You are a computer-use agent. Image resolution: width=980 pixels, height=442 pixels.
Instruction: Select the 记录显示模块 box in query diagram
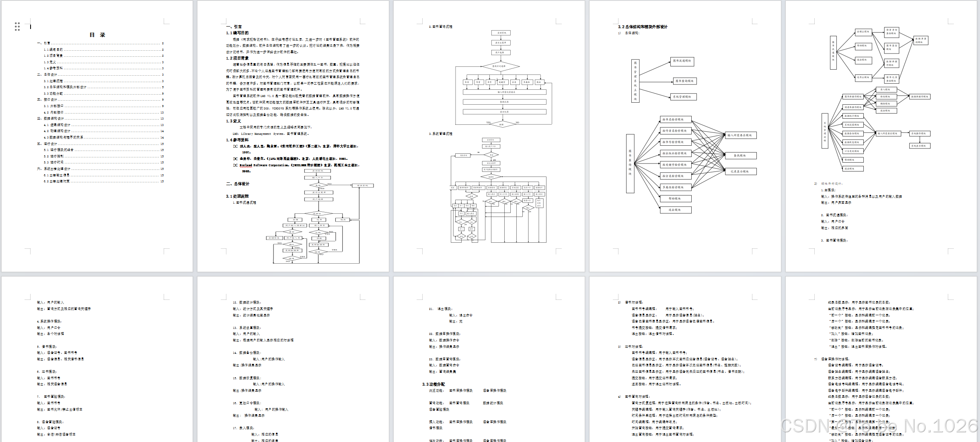coord(740,171)
